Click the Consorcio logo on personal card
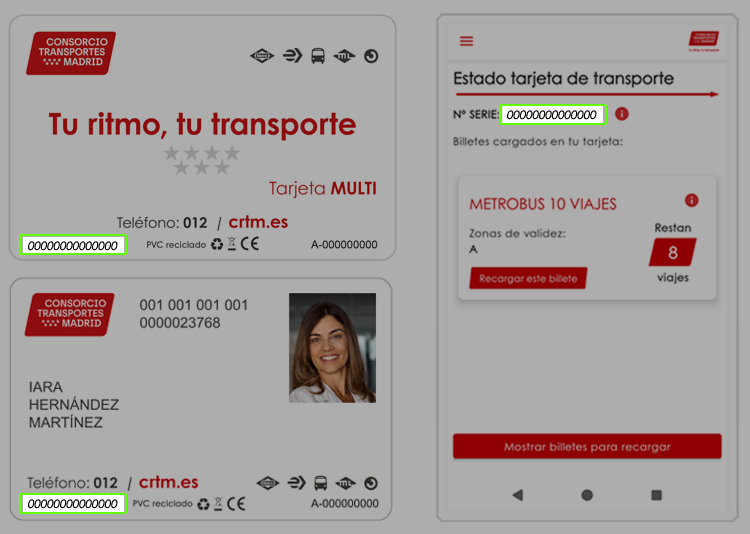 [70, 314]
